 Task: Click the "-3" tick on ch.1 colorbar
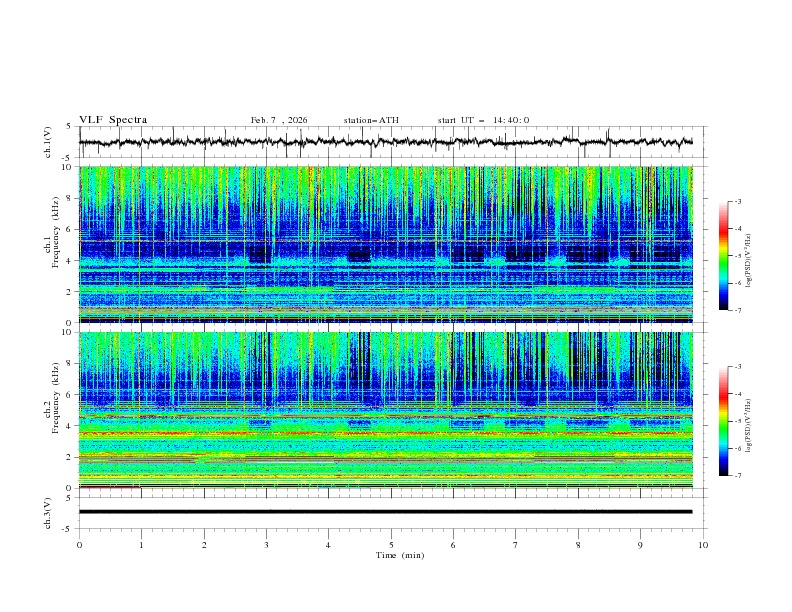pos(737,201)
